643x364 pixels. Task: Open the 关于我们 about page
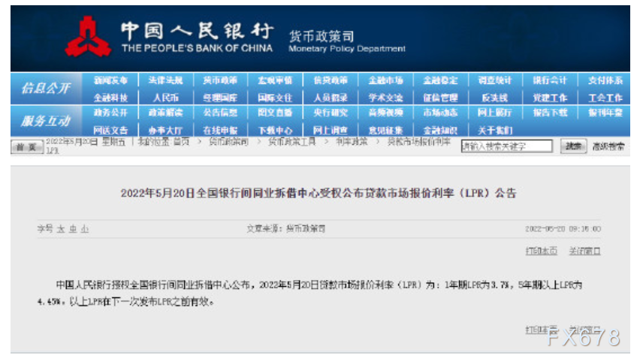click(495, 131)
